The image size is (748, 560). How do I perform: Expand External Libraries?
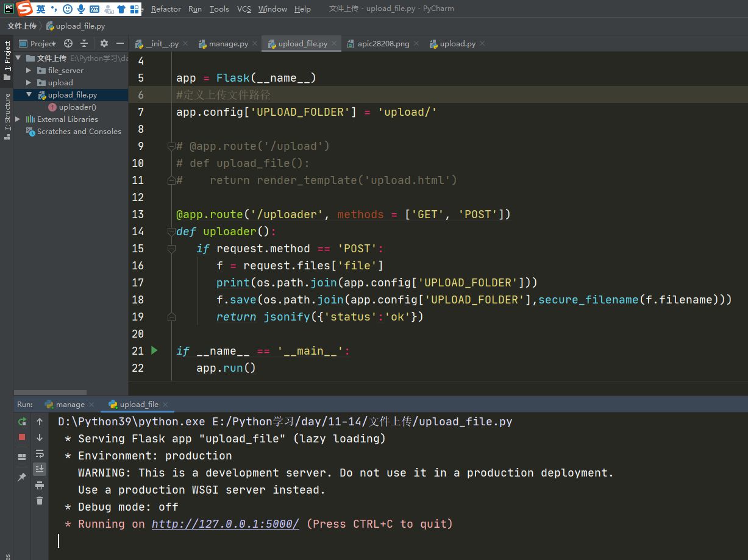pyautogui.click(x=18, y=119)
